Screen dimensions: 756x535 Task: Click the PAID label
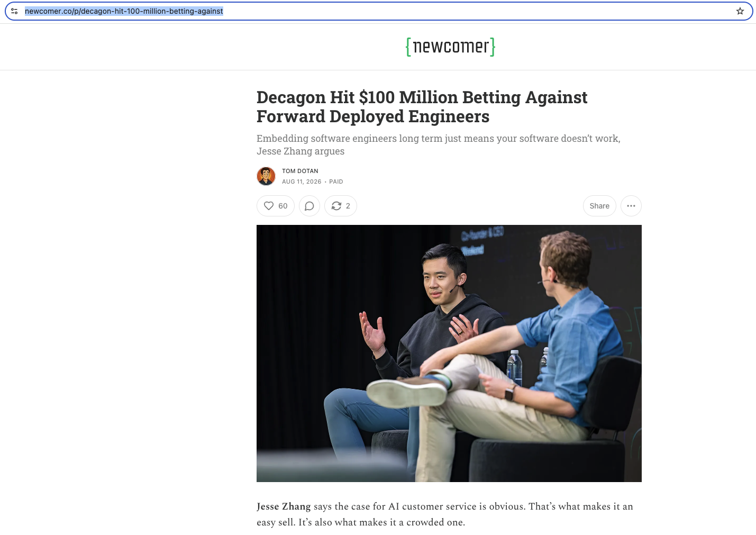point(336,182)
